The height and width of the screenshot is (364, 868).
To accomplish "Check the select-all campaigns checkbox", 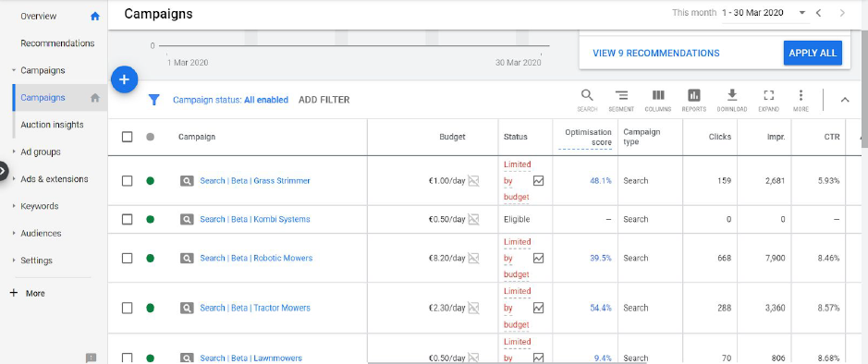I will [x=127, y=137].
